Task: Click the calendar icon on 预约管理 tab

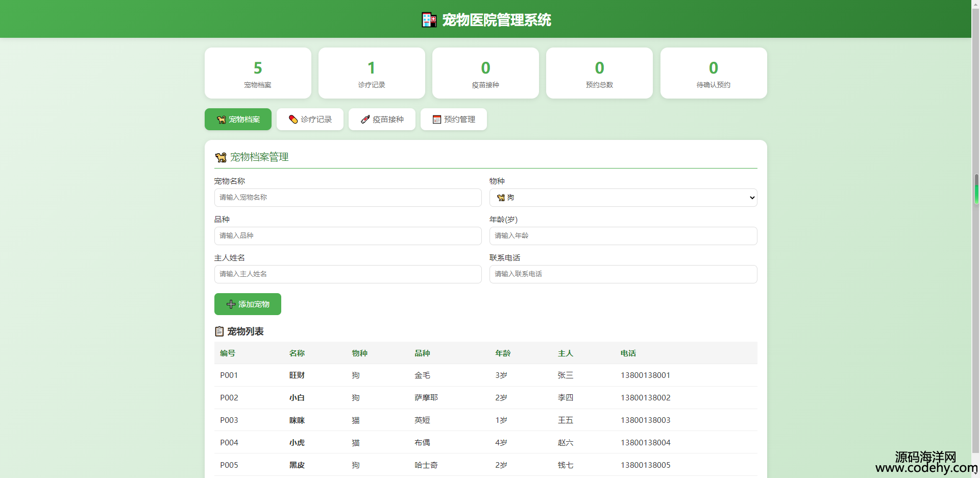Action: click(437, 119)
